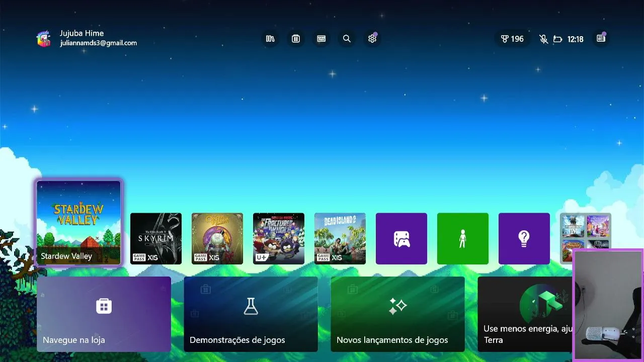This screenshot has width=644, height=362.
Task: Open My games & apps library icon
Action: [x=270, y=39]
